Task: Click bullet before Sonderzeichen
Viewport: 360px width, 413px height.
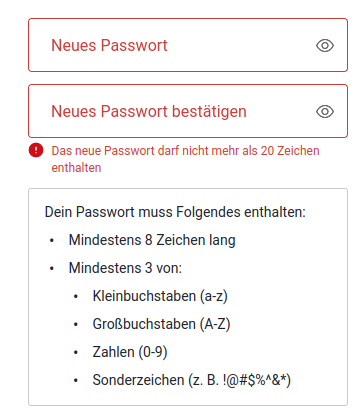Action: (76, 380)
